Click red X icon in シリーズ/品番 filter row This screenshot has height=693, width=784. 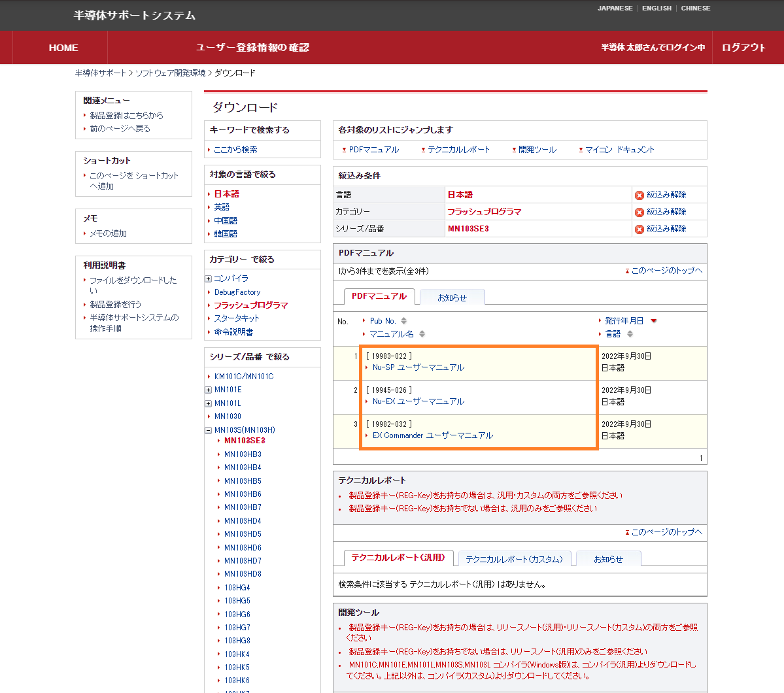pos(639,229)
